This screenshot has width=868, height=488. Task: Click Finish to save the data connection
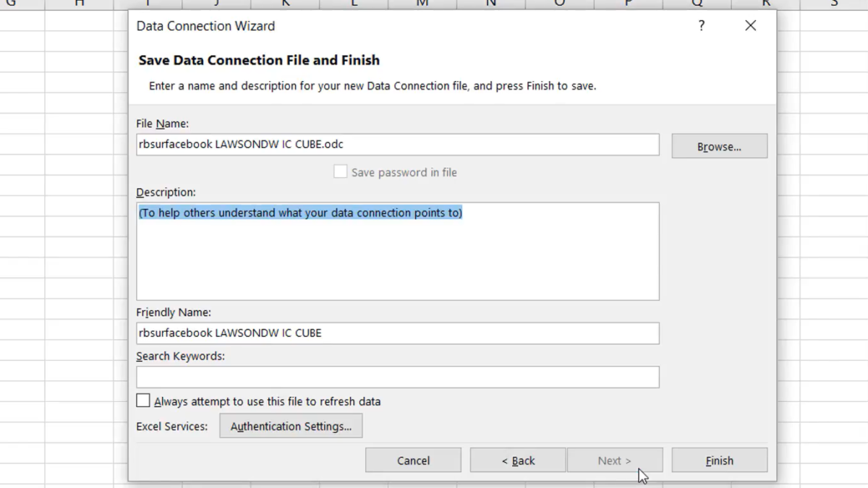(x=718, y=461)
